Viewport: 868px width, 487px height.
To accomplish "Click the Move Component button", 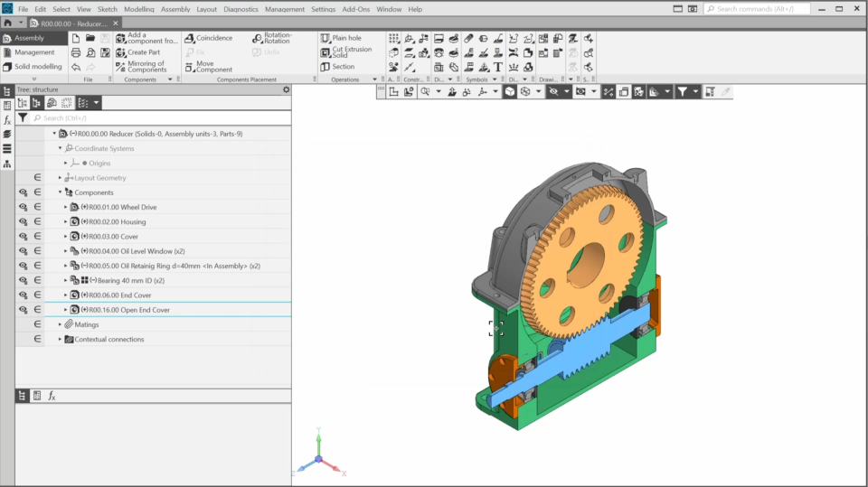I will (207, 67).
